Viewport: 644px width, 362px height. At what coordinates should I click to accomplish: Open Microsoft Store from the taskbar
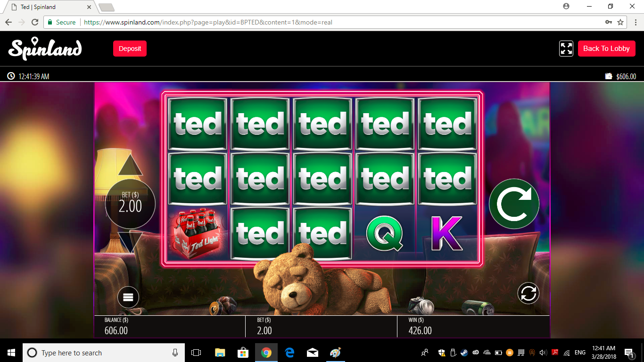[243, 353]
